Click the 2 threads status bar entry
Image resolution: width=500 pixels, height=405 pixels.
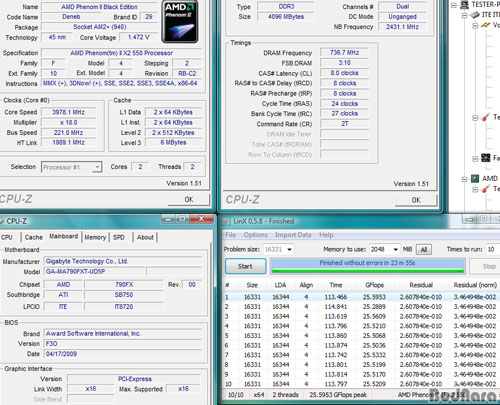285,395
